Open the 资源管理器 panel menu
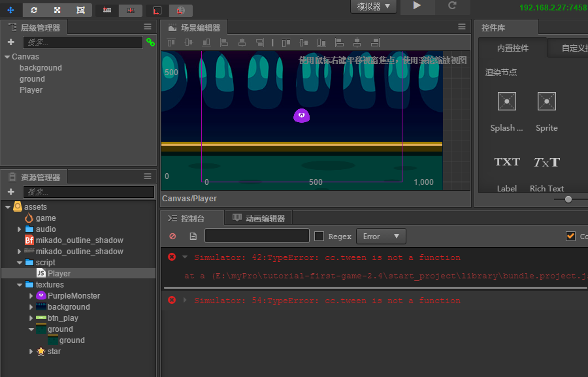Screen dimensions: 588x377 click(x=148, y=176)
